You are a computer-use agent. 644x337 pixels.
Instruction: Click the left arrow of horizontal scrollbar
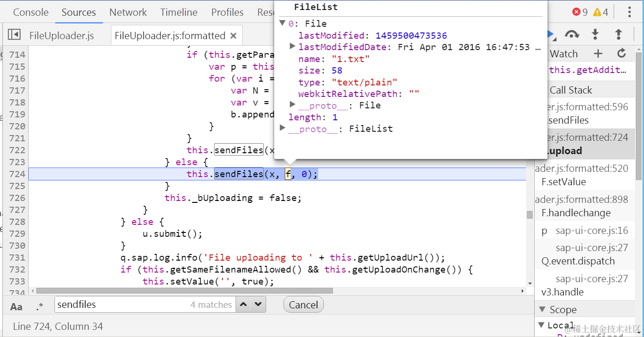[32, 290]
